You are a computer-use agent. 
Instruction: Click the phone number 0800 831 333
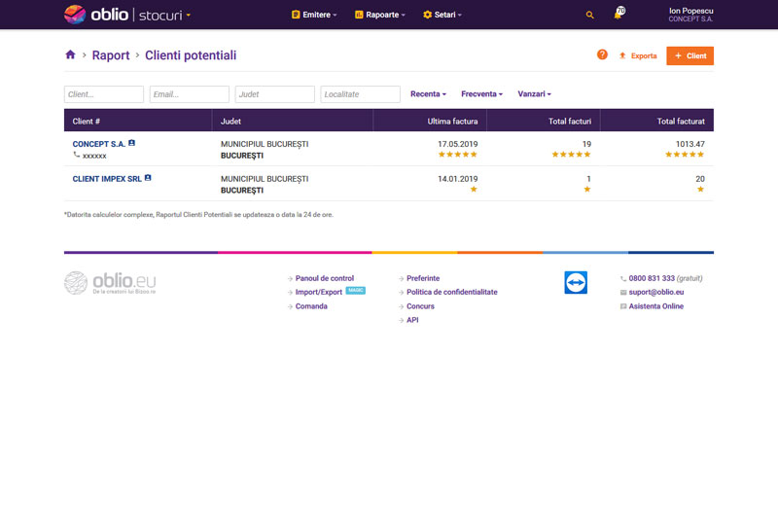pyautogui.click(x=652, y=278)
